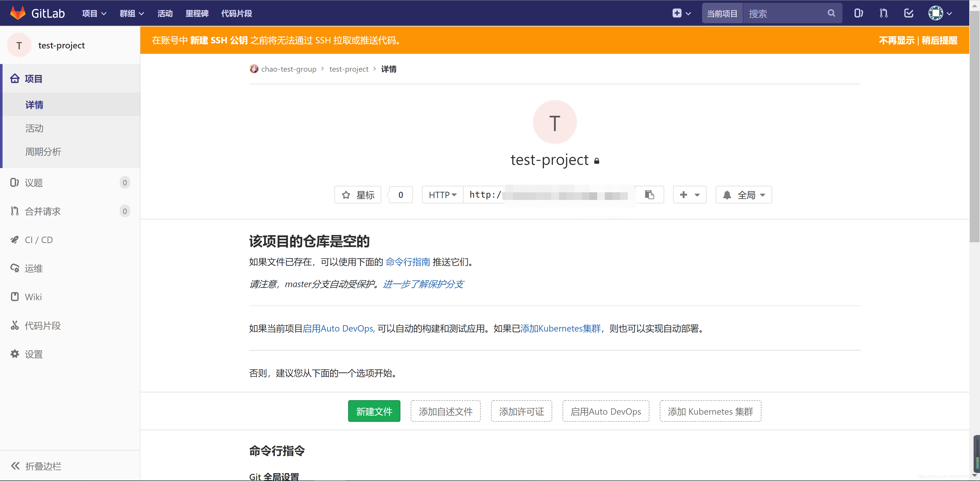The image size is (980, 481).
Task: Open the plus dropdown beside the URL field
Action: pyautogui.click(x=689, y=195)
